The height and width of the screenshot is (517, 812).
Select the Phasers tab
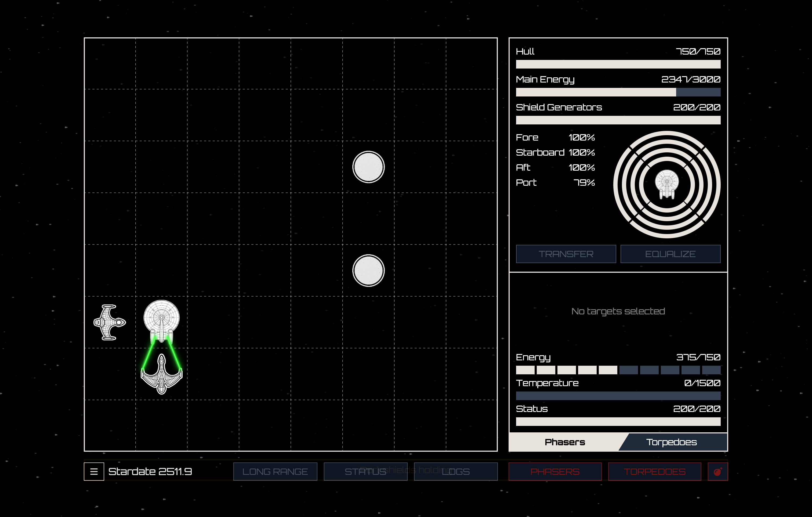click(x=565, y=442)
